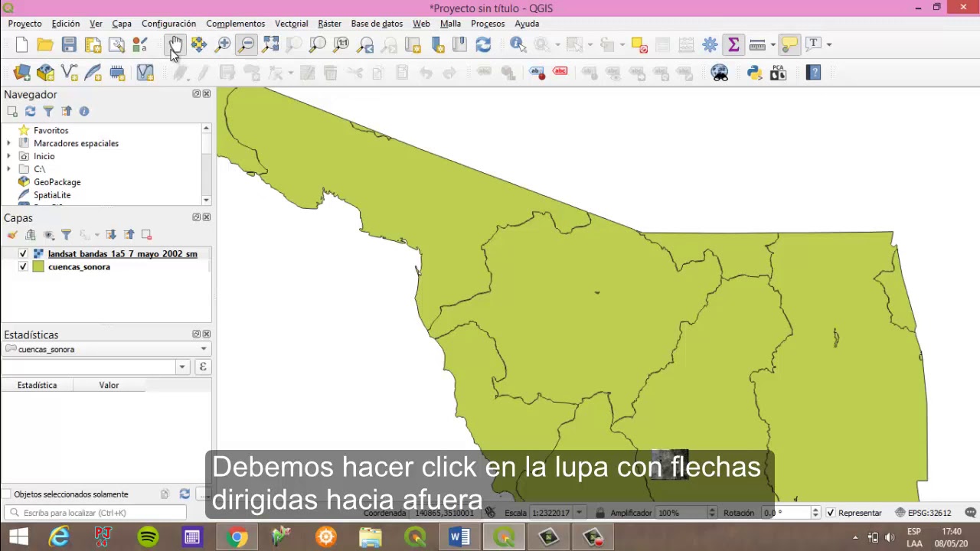Viewport: 980px width, 551px height.
Task: Toggle the Statistical Summary sigma icon
Action: 733,44
